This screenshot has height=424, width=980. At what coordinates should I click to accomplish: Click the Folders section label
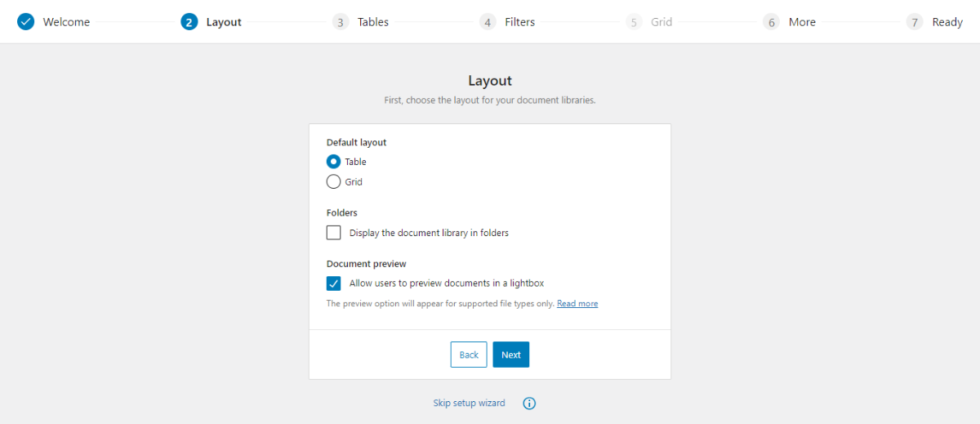point(342,213)
